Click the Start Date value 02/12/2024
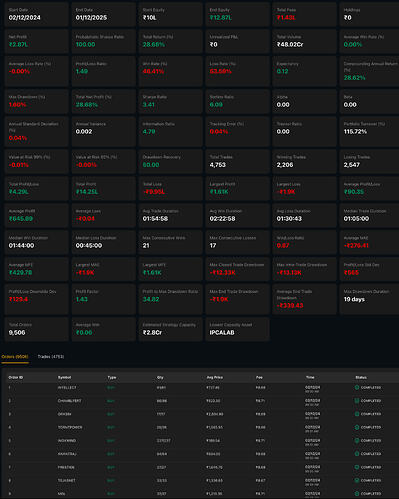 (x=24, y=18)
